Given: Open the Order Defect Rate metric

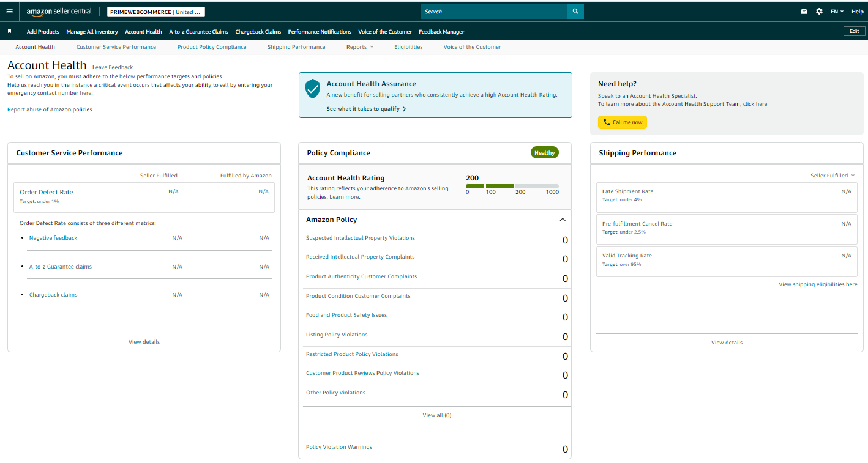Looking at the screenshot, I should (x=47, y=192).
